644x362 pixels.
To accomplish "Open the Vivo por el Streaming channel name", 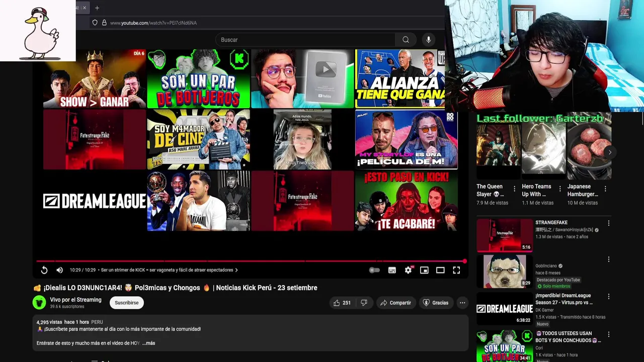I will [x=75, y=300].
